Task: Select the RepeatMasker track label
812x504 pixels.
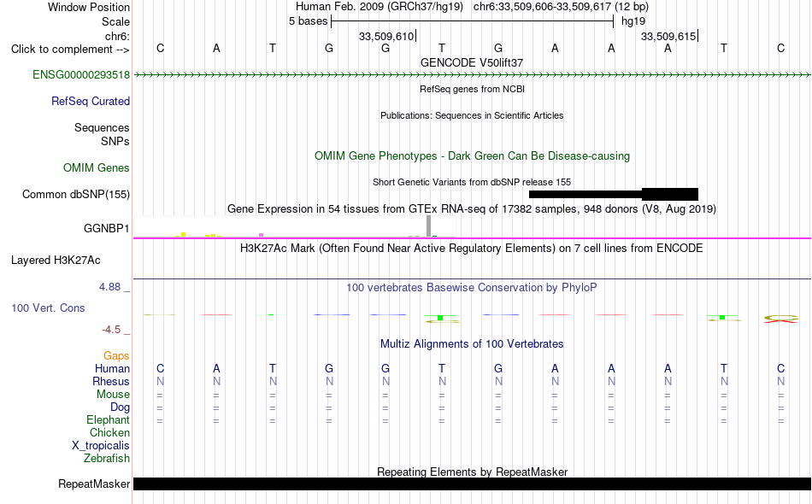Action: point(94,483)
